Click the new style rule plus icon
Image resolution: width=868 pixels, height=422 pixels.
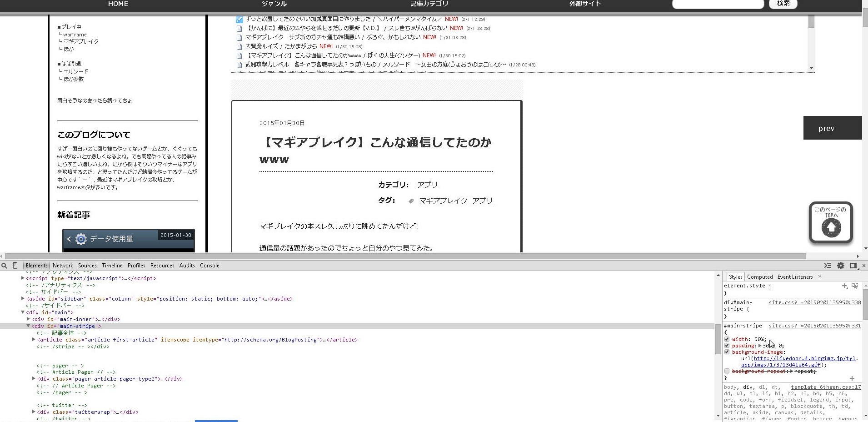(844, 286)
